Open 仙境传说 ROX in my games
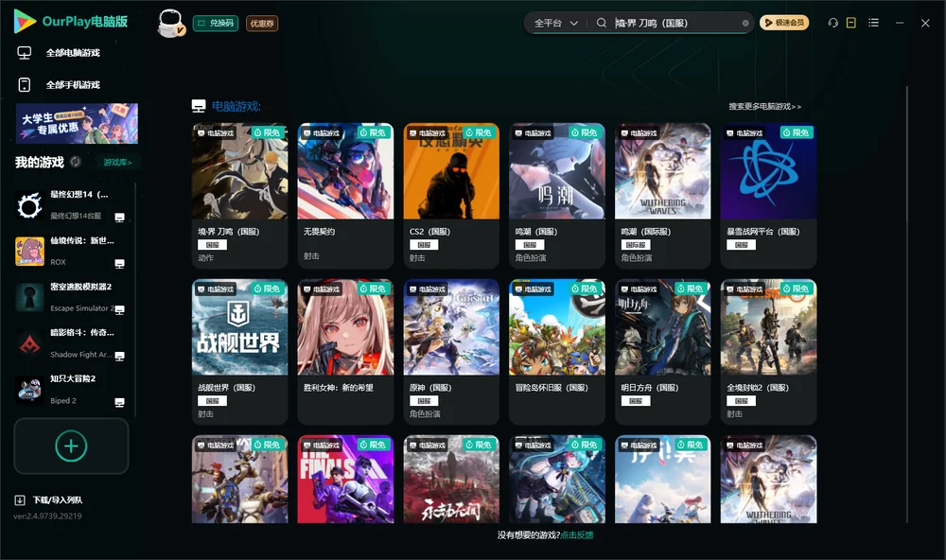Viewport: 946px width, 560px height. [71, 251]
